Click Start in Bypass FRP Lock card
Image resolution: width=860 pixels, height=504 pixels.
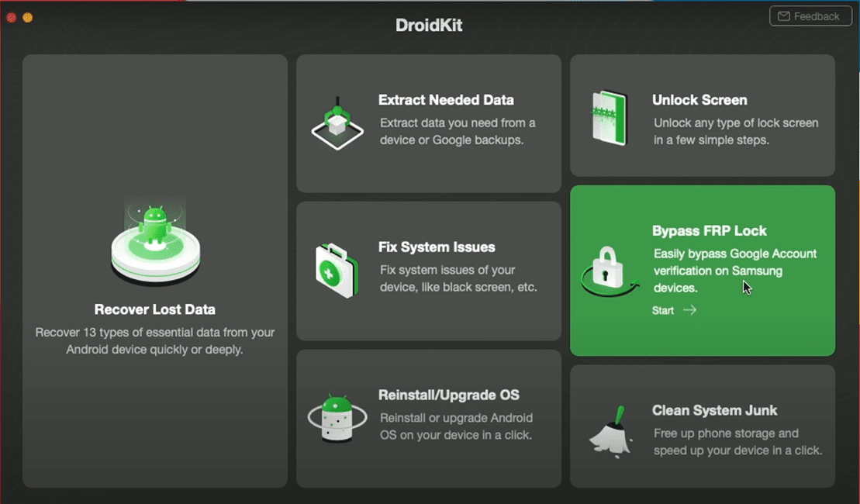coord(663,310)
